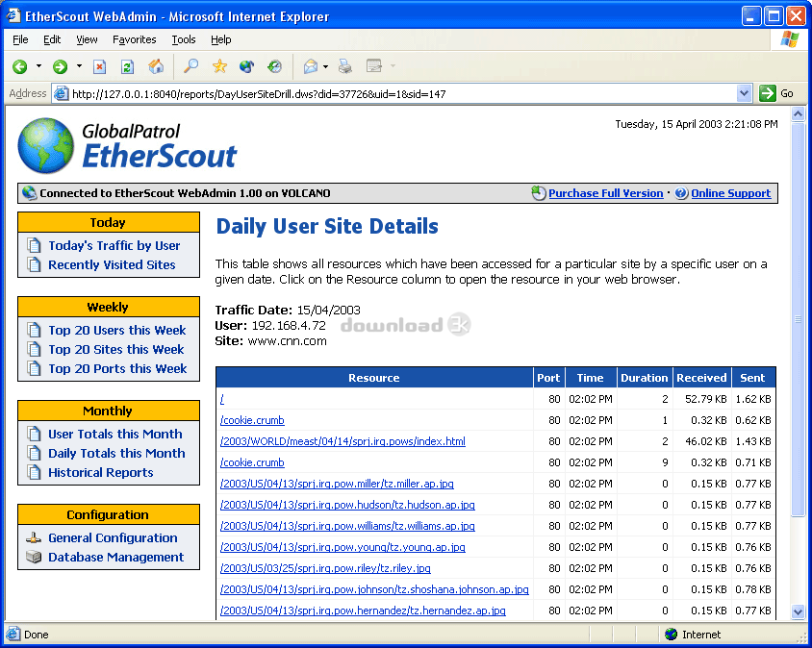The width and height of the screenshot is (812, 648).
Task: Open the Online Support link
Action: coord(730,193)
